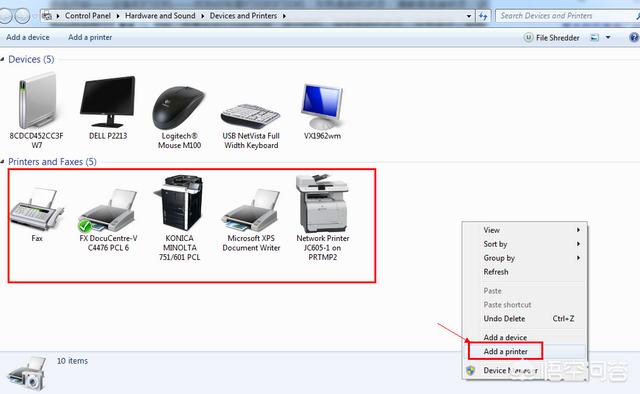The image size is (640, 394).
Task: Collapse the Devices (5) group
Action: [x=2, y=60]
